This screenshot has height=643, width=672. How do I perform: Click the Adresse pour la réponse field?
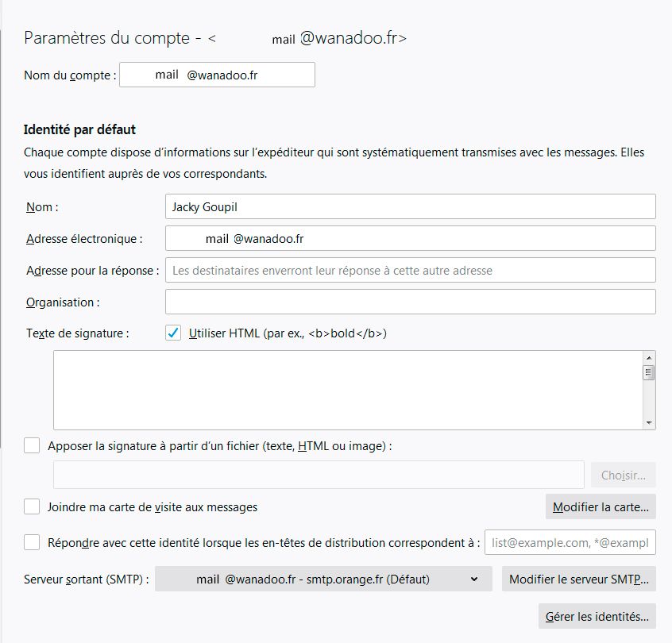pos(411,270)
